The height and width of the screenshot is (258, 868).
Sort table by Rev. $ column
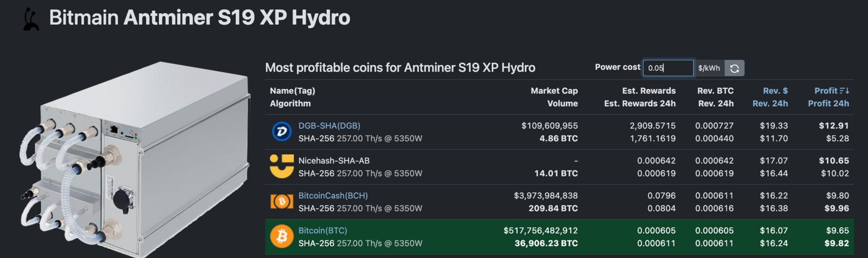pyautogui.click(x=775, y=90)
